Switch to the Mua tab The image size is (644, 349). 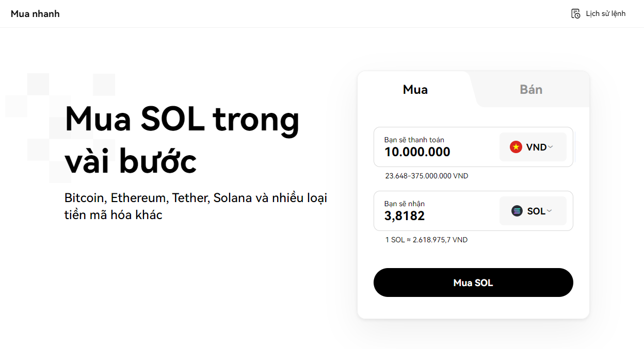click(415, 89)
